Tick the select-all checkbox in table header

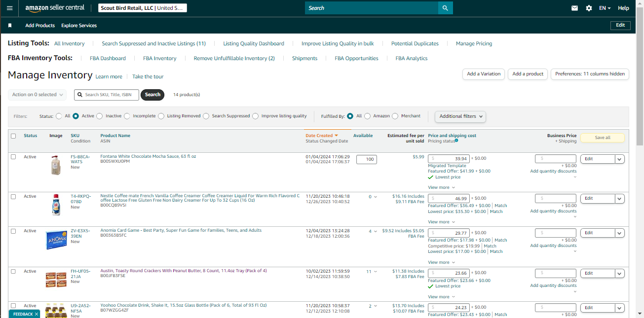point(13,136)
